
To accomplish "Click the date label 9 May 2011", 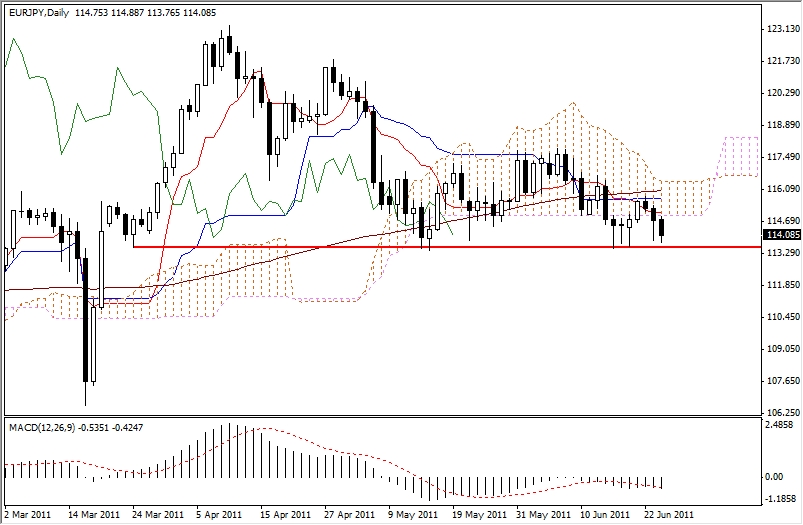I will click(413, 514).
